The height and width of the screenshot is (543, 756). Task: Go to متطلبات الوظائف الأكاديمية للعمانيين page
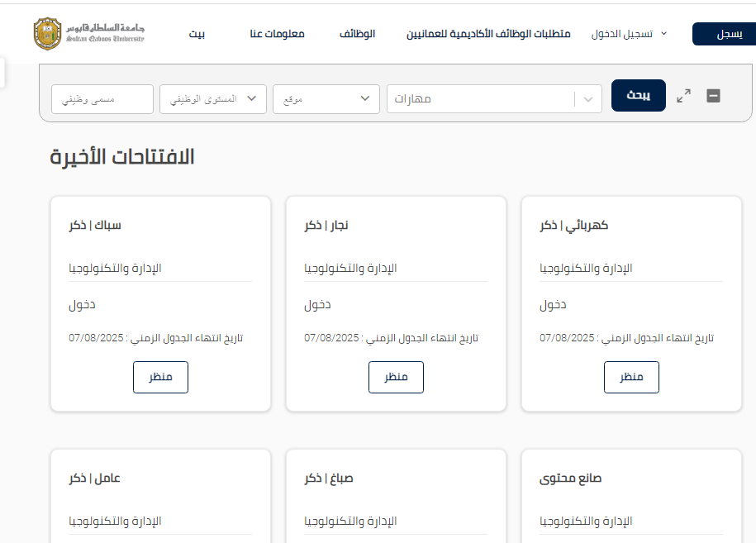(x=488, y=35)
